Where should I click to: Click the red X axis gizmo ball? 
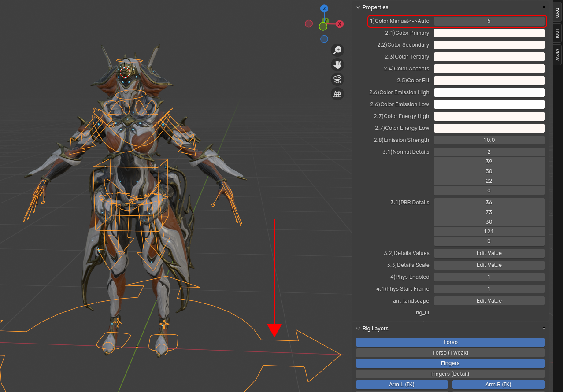point(340,24)
